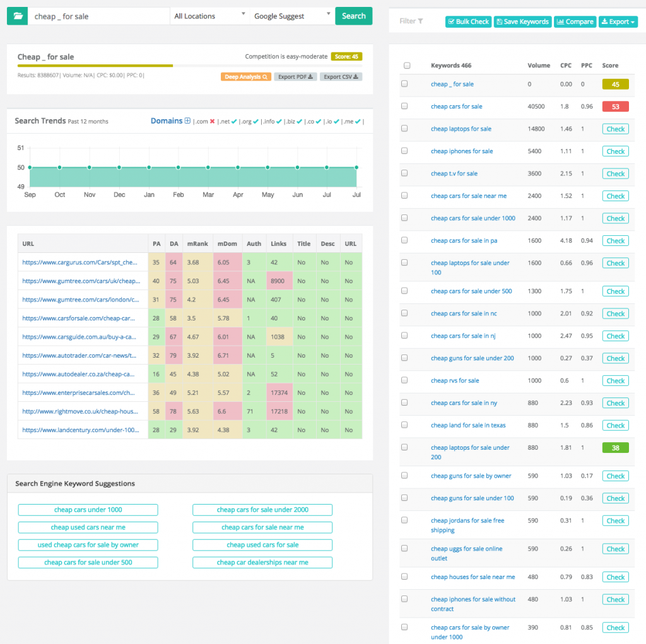This screenshot has width=646, height=644.
Task: Export the report as CSV
Action: (x=341, y=77)
